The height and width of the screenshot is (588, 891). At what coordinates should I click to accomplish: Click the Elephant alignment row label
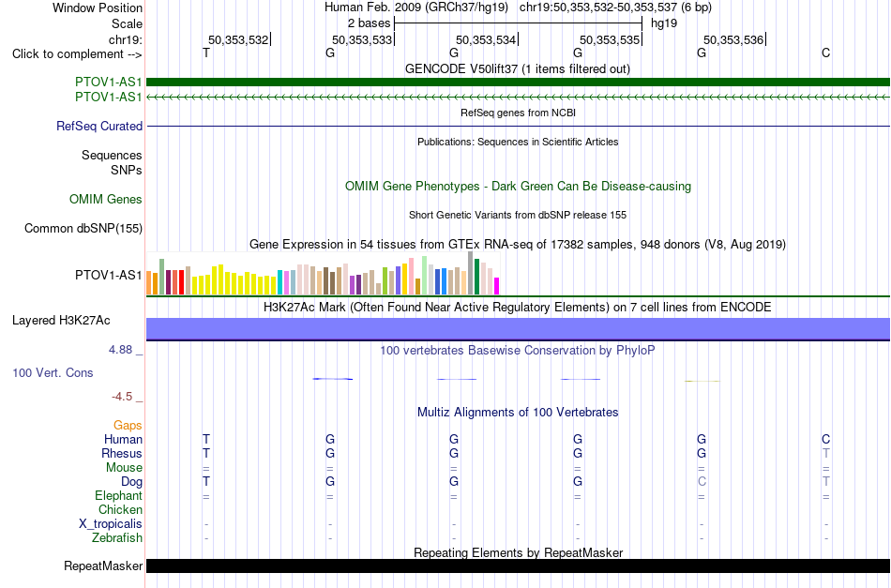(x=118, y=495)
